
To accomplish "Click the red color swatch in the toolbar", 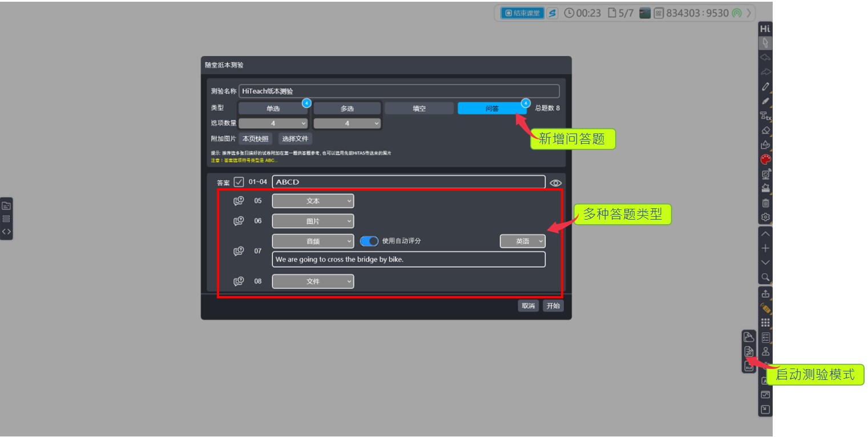I will point(766,158).
